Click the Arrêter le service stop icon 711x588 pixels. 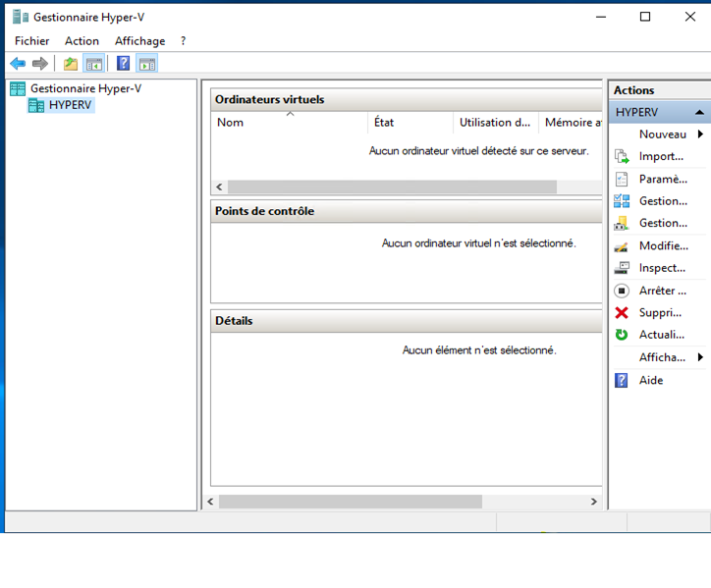[622, 291]
